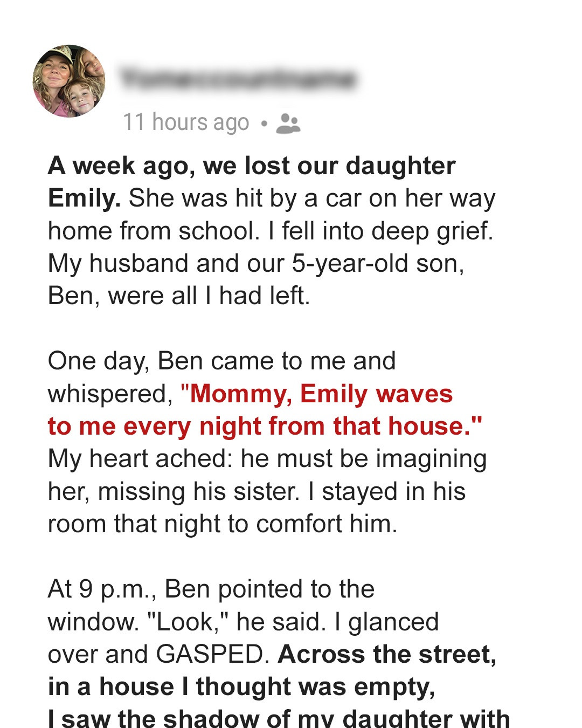Open the poster's profile picture
This screenshot has height=728, width=582.
[69, 81]
